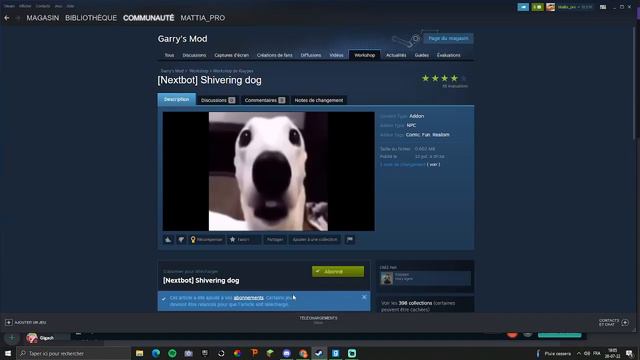640x360 pixels.
Task: Click the Page du magasin button
Action: 448,38
